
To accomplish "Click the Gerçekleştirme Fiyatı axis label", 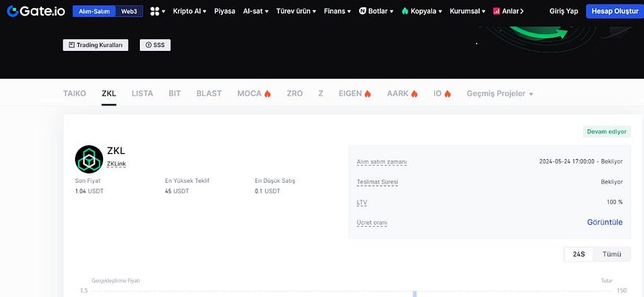I will coord(116,281).
